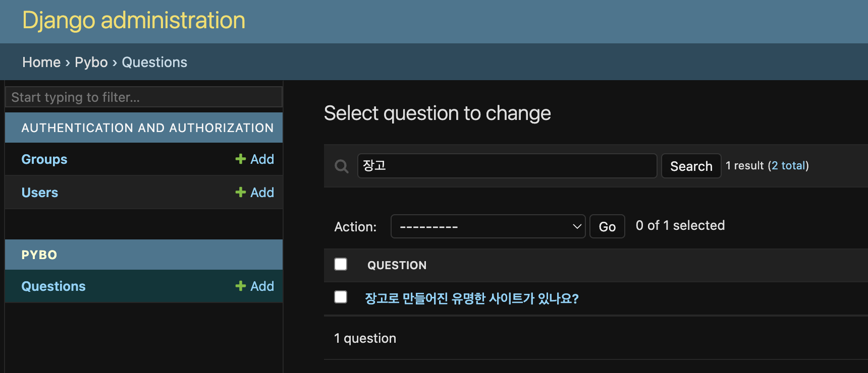Open the Authentication and Authorization section header
Image resolution: width=868 pixels, height=373 pixels.
pos(147,128)
